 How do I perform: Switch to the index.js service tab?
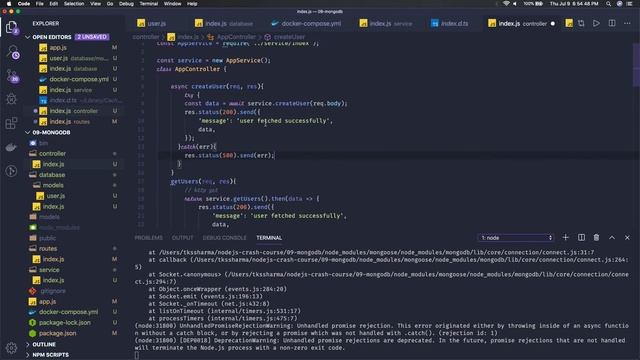coord(386,24)
